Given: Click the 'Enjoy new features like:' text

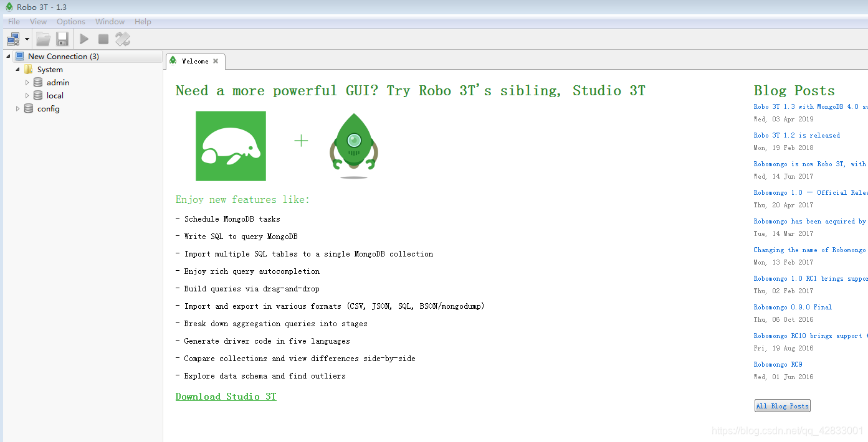Looking at the screenshot, I should click(242, 200).
